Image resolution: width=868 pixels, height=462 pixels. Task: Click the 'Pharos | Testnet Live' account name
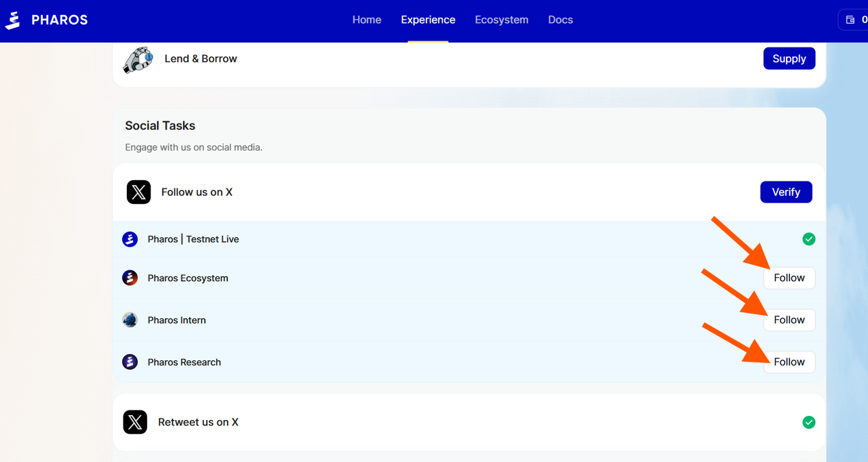click(193, 239)
